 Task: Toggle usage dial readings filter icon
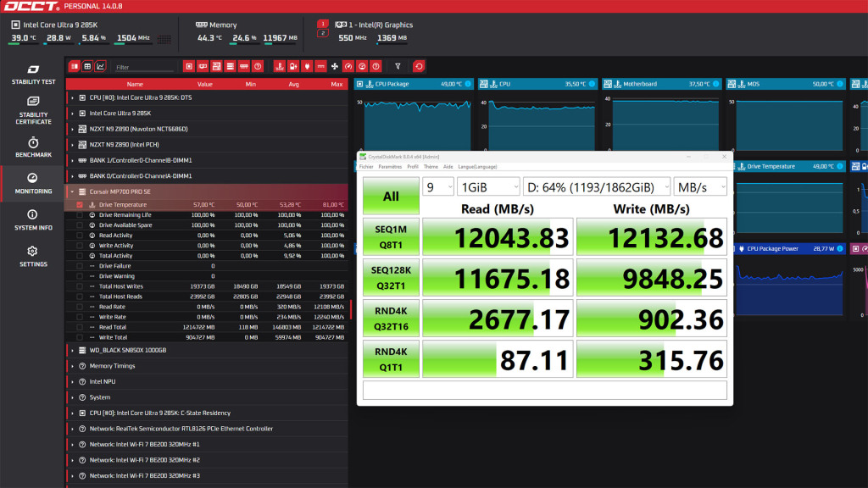coord(362,66)
